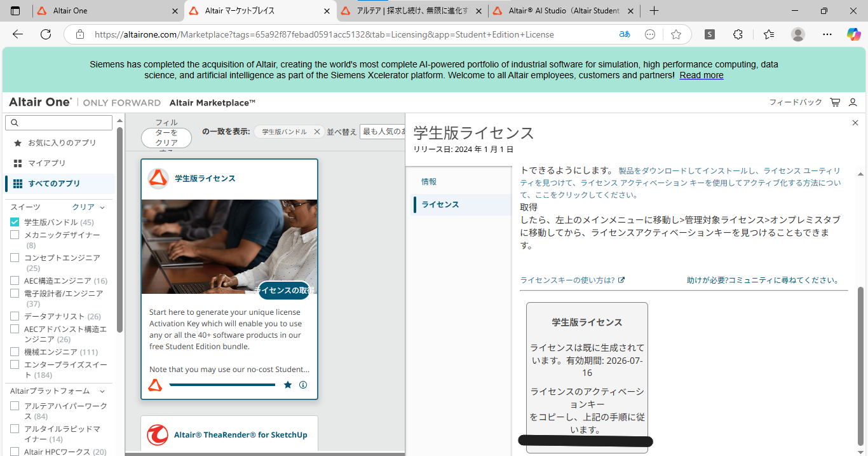Check the アルタイルラピッドマイナー checkbox
The image size is (868, 456).
click(15, 429)
